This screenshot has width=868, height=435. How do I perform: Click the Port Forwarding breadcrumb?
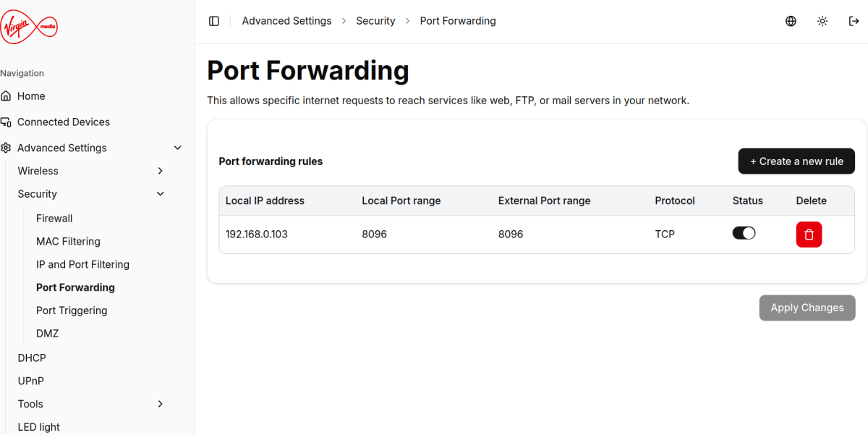(x=458, y=21)
